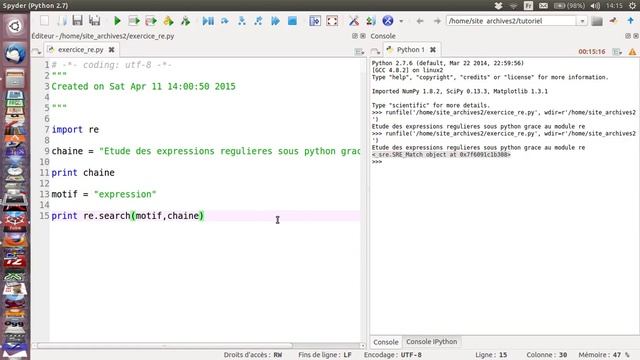640x360 pixels.
Task: Expand arrow beside the blue X icon
Action: (401, 21)
